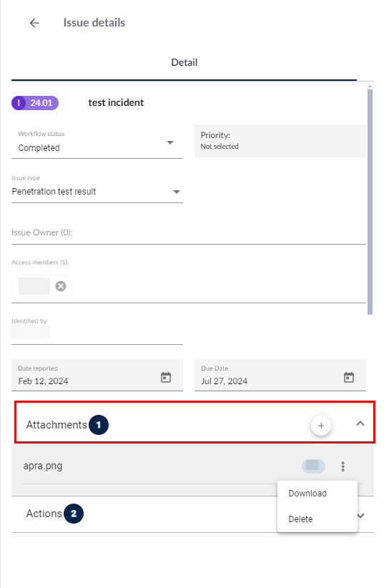The height and width of the screenshot is (588, 384).
Task: Open the Due Date calendar picker
Action: 349,377
